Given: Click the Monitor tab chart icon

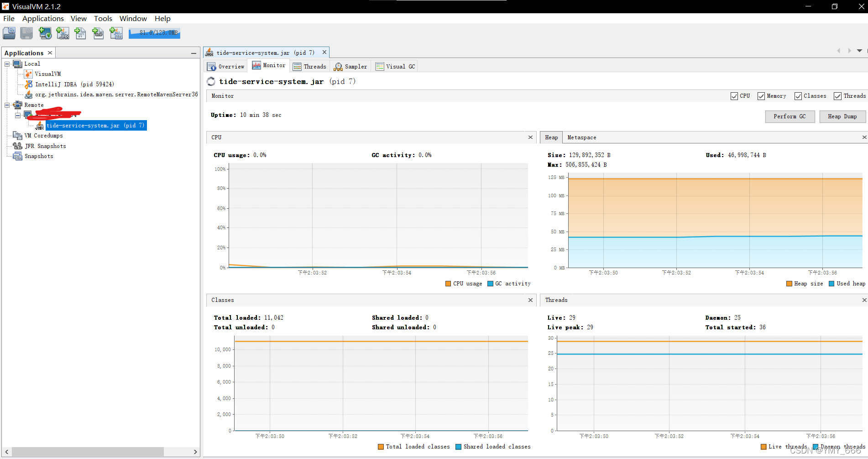Looking at the screenshot, I should coord(256,65).
